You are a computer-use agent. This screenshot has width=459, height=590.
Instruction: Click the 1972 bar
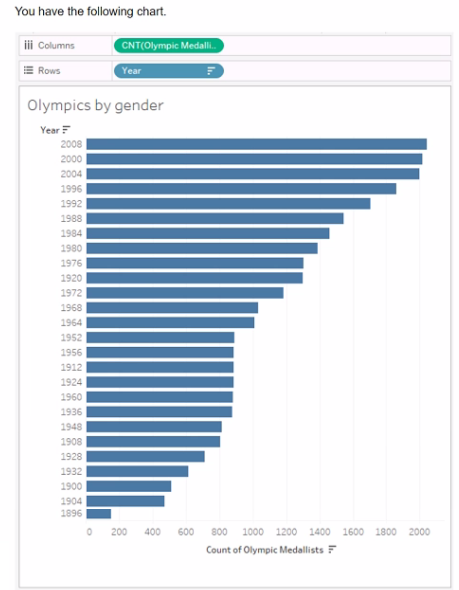[x=185, y=293]
